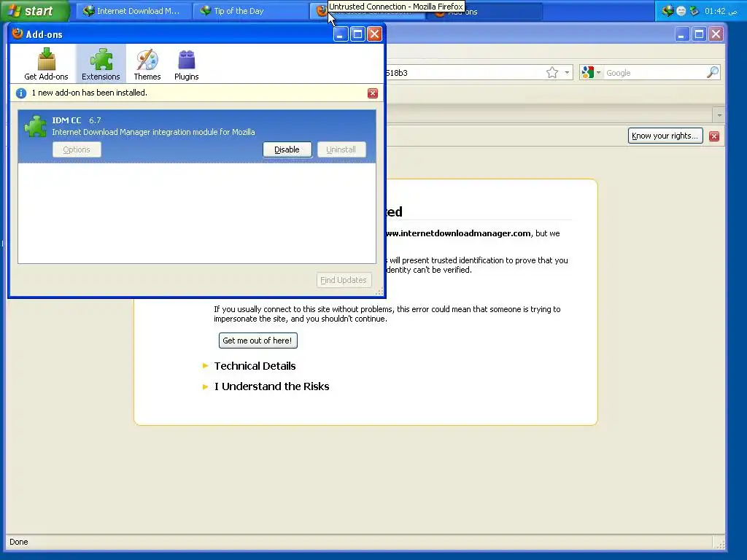Open the URL bar history dropdown
The width and height of the screenshot is (747, 560).
tap(567, 73)
